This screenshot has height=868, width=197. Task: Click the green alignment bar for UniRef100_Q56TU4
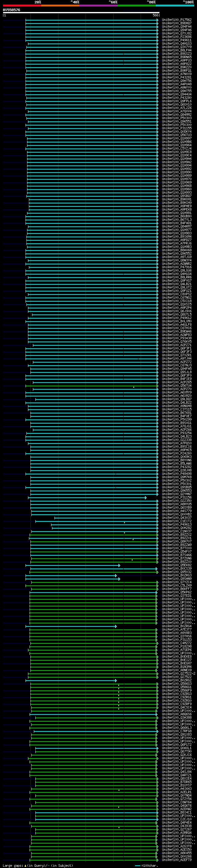92,386
